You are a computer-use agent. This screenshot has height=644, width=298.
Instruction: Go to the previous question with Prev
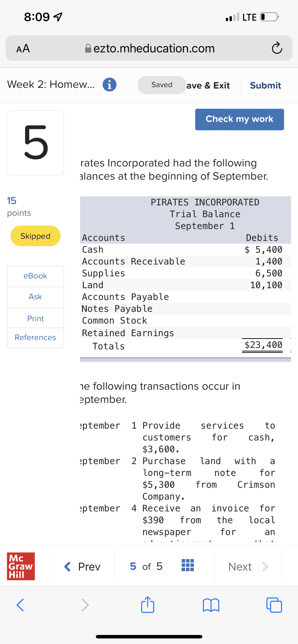[83, 567]
